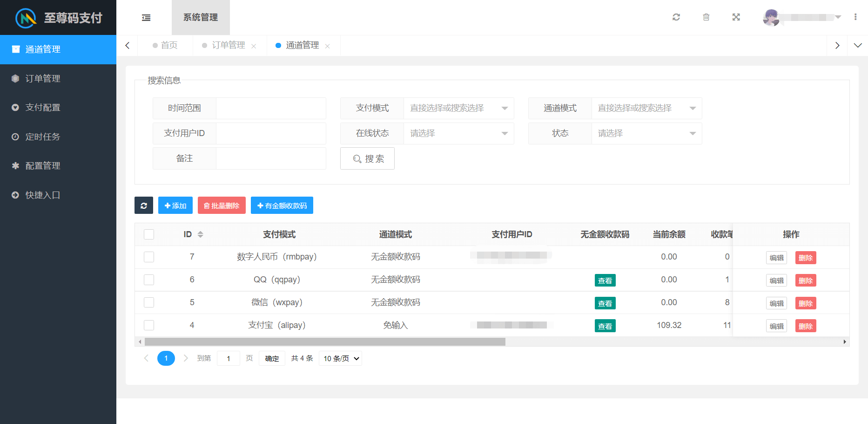Collapse the sidebar using the menu icon

pos(146,18)
